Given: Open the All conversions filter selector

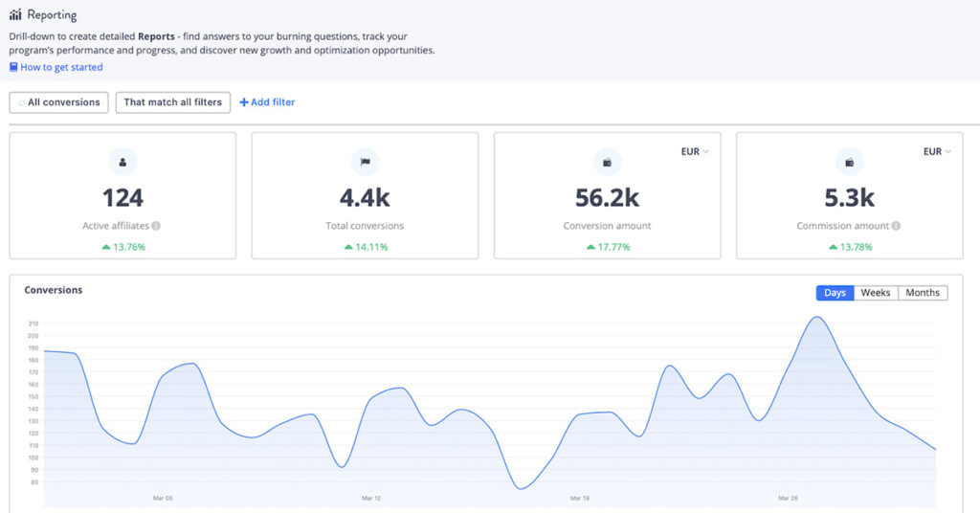Looking at the screenshot, I should coord(58,102).
